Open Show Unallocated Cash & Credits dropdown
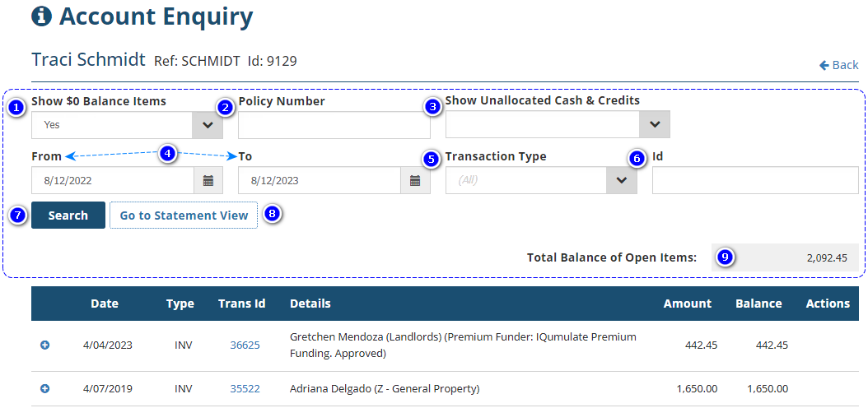The width and height of the screenshot is (868, 408). (655, 124)
